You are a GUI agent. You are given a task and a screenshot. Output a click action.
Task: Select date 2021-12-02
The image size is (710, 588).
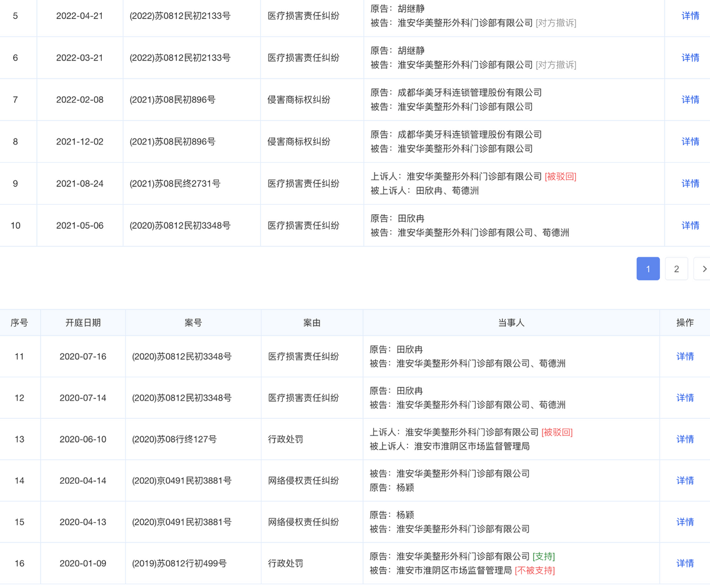pos(80,141)
